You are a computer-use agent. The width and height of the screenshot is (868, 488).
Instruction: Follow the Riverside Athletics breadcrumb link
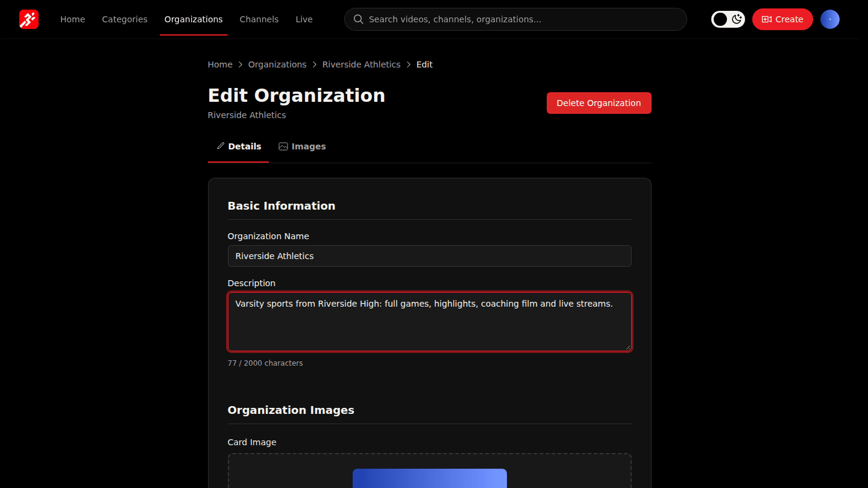coord(361,64)
